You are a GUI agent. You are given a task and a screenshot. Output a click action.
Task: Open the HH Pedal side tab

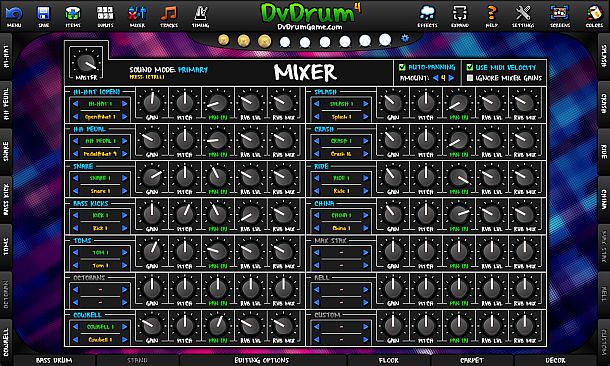(x=6, y=104)
